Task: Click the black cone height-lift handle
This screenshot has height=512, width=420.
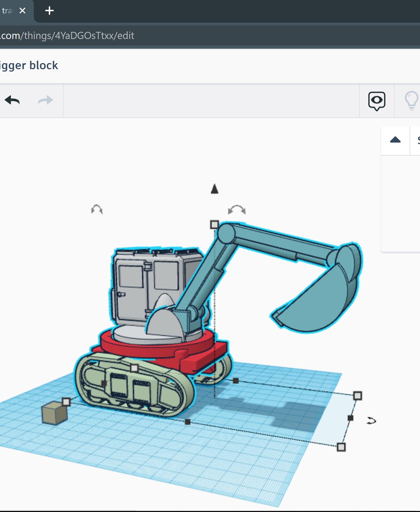Action: click(215, 189)
